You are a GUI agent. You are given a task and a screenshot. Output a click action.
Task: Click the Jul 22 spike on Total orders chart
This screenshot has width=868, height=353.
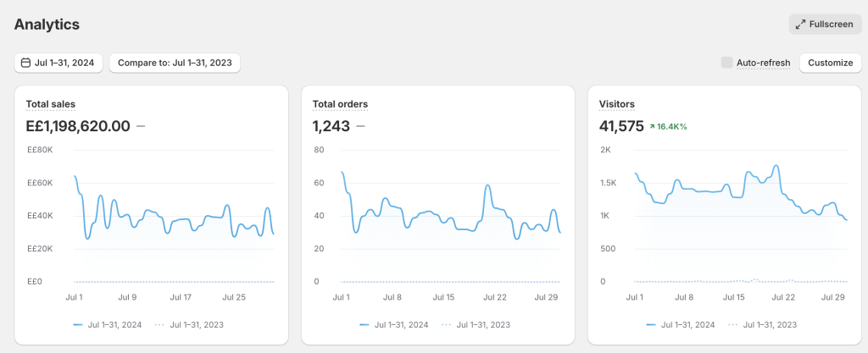tap(487, 185)
